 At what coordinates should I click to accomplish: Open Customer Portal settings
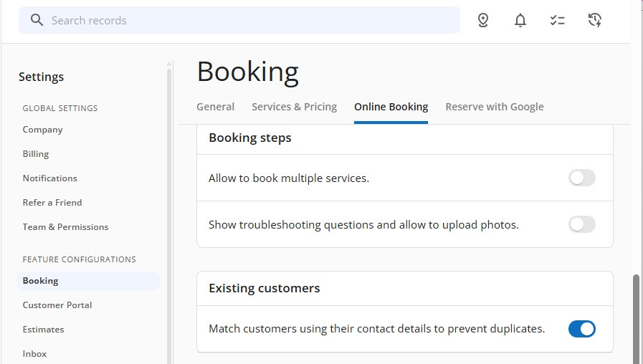tap(57, 305)
